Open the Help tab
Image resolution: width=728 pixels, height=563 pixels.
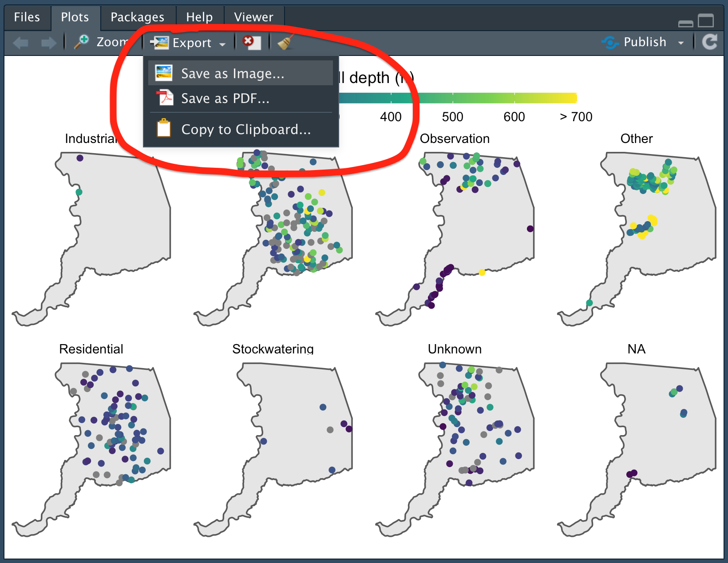click(199, 17)
